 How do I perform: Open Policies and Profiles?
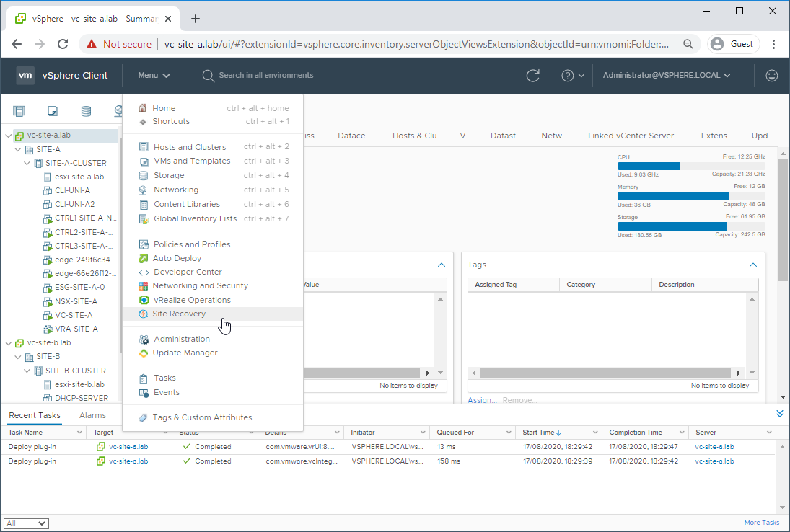point(213,244)
